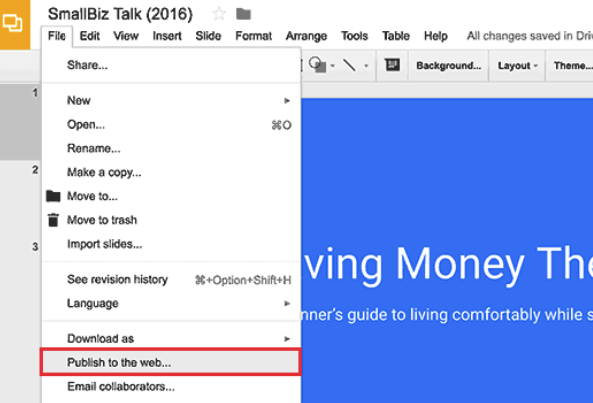Click the move-to-folder icon beside title
Image resolution: width=593 pixels, height=403 pixels.
coord(244,14)
